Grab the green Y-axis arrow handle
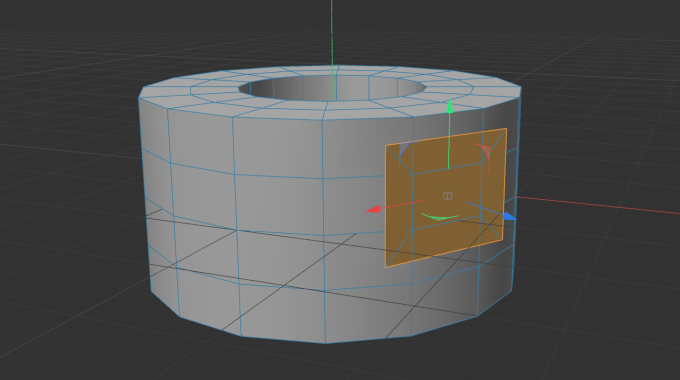The width and height of the screenshot is (680, 380). coord(450,106)
